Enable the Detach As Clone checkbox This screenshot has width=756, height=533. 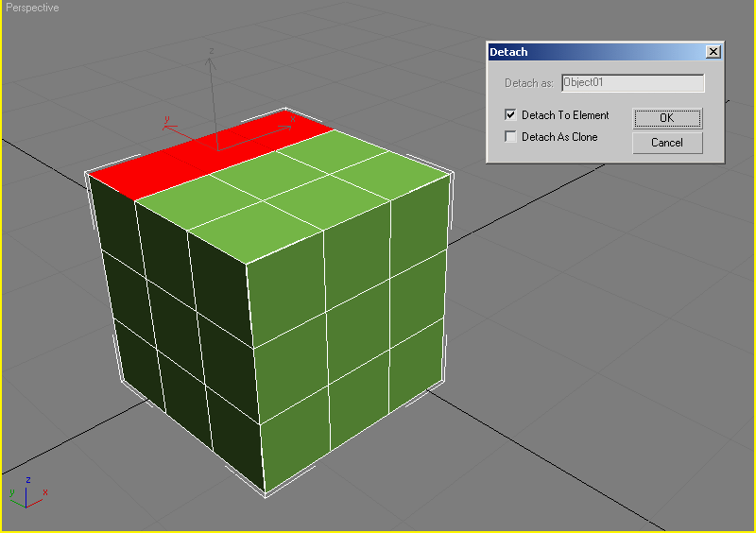pyautogui.click(x=510, y=136)
